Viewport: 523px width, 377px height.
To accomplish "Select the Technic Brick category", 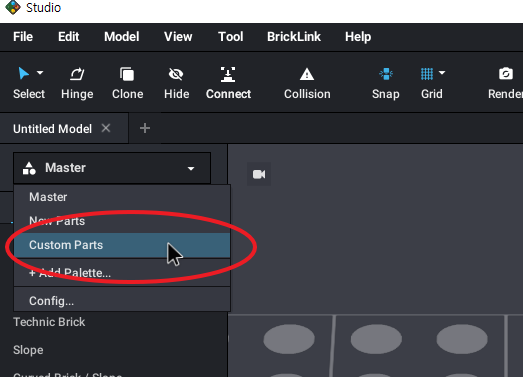I will pos(49,322).
